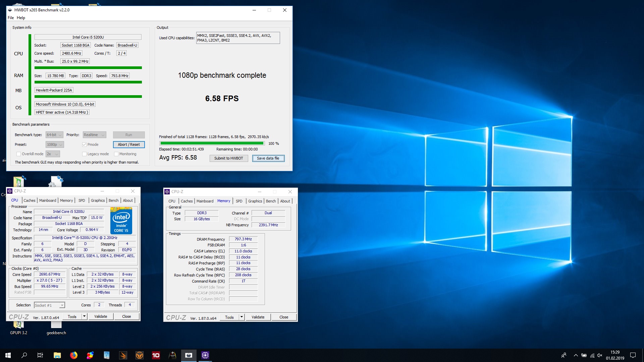Launch Firefox from the taskbar
Viewport: 644px width, 362px height.
[73, 355]
